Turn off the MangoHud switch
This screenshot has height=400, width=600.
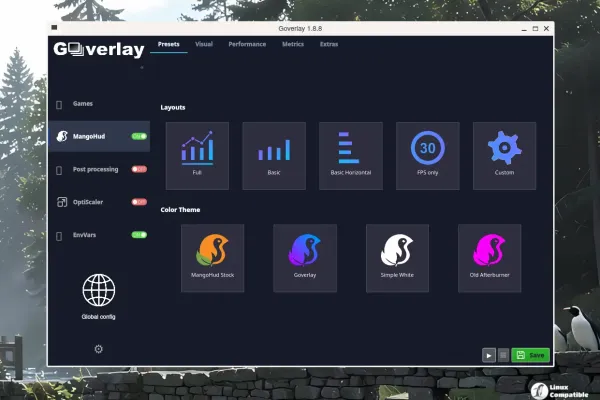[139, 136]
